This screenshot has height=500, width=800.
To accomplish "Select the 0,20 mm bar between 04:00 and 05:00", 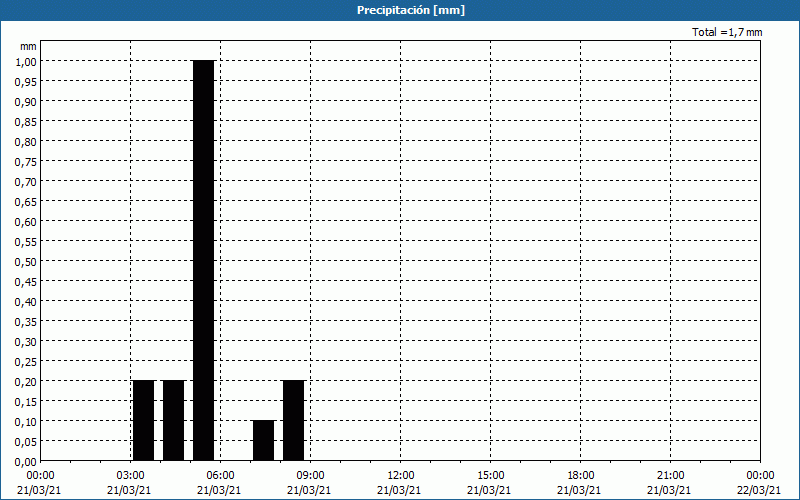I will pos(173,421).
